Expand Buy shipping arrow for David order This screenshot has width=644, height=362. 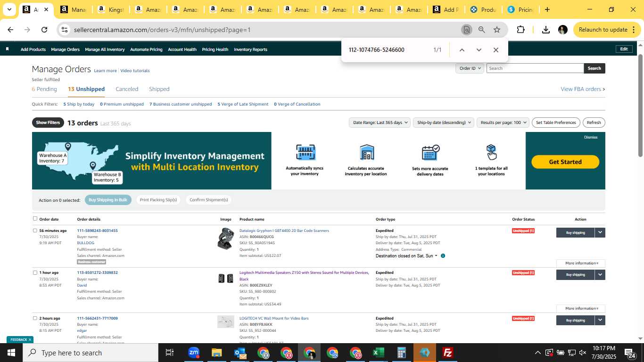tap(600, 274)
